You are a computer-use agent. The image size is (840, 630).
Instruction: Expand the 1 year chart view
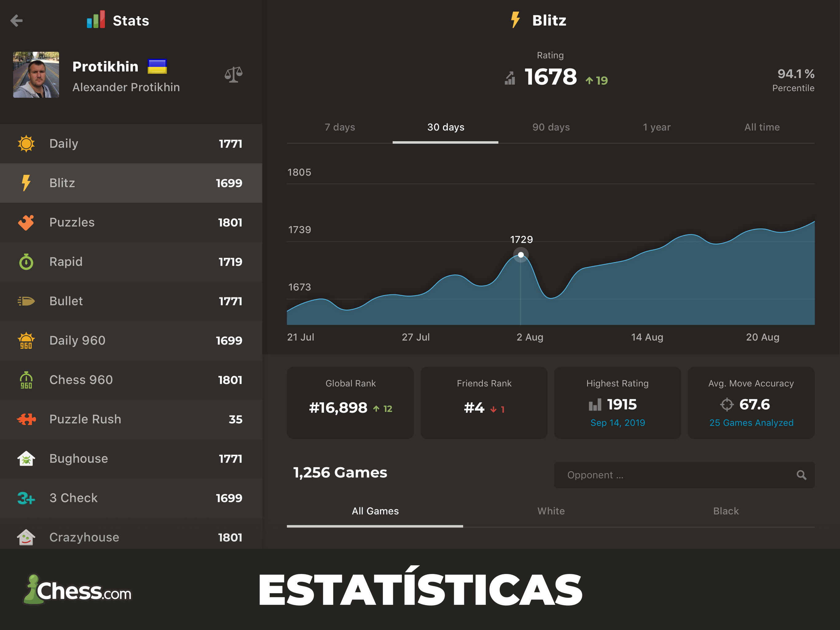coord(656,127)
